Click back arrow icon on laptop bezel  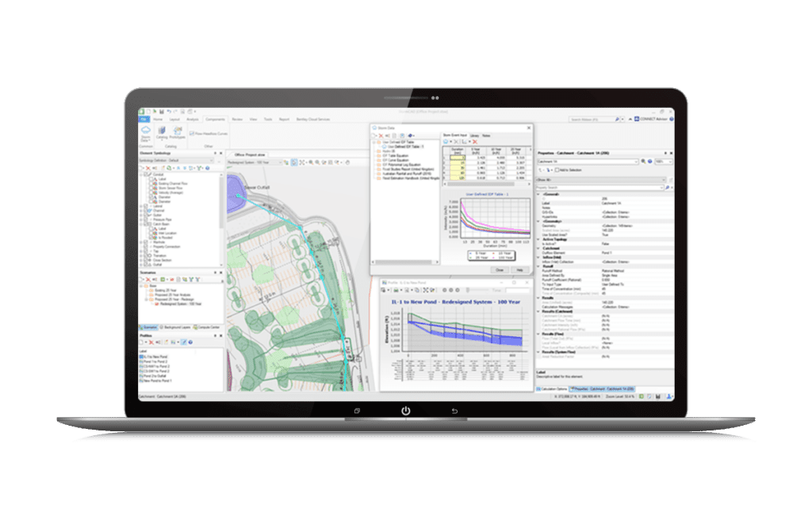coord(454,411)
